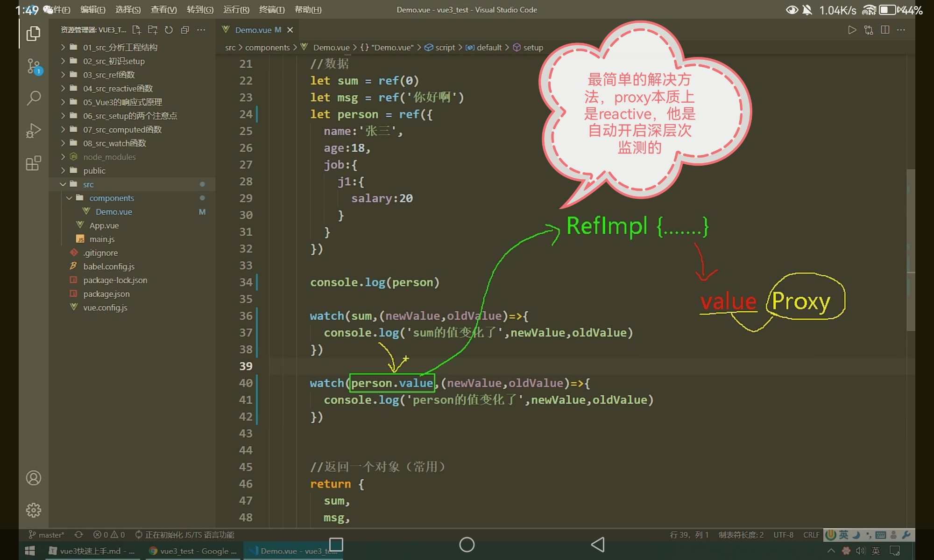Click the Run Code play icon

pyautogui.click(x=852, y=30)
